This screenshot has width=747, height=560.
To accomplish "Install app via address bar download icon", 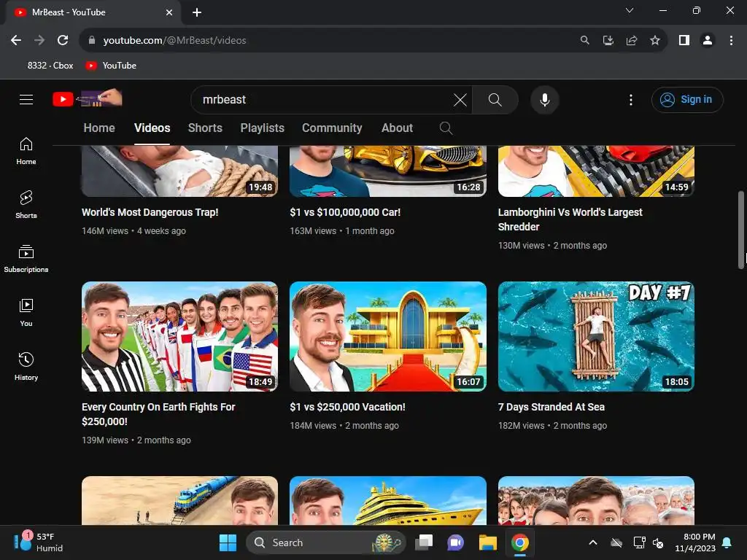I will coord(608,41).
